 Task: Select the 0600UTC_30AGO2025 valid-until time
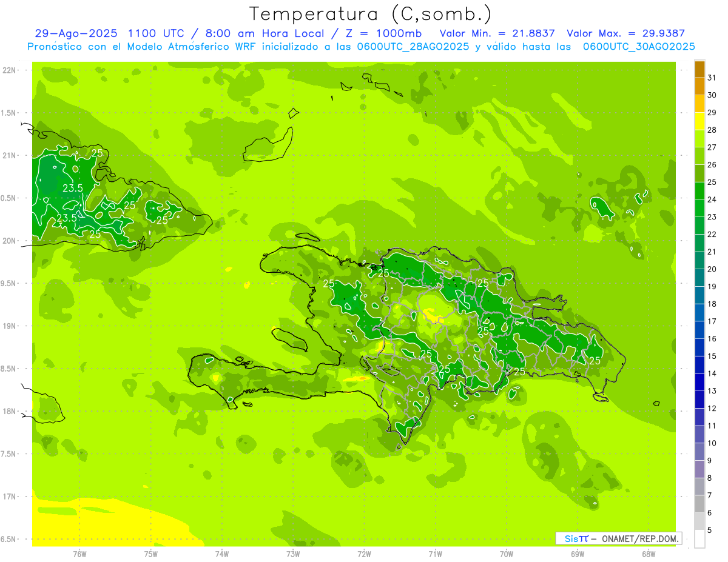pos(639,47)
